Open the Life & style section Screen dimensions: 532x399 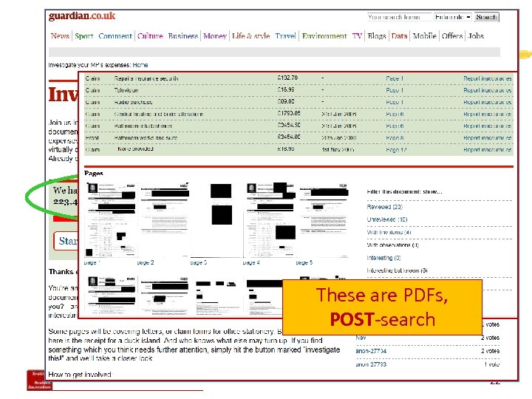250,36
